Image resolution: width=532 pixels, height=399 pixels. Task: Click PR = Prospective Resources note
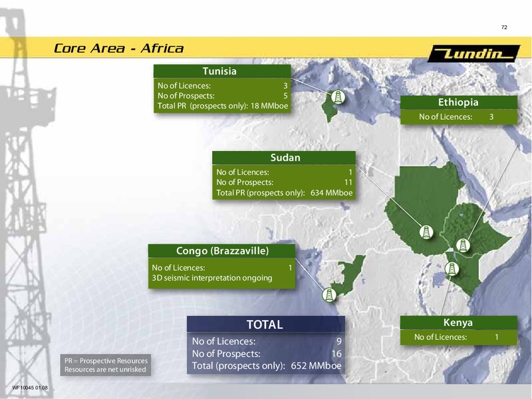coord(106,360)
